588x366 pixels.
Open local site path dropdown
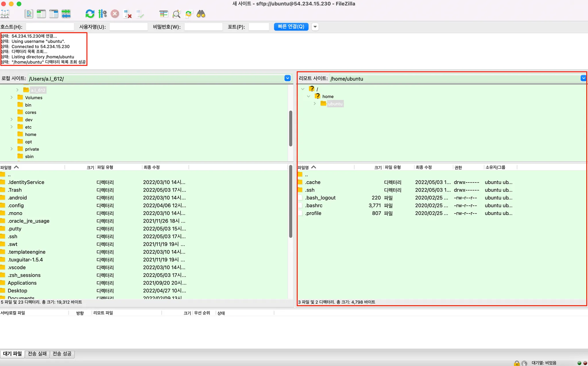click(x=287, y=78)
